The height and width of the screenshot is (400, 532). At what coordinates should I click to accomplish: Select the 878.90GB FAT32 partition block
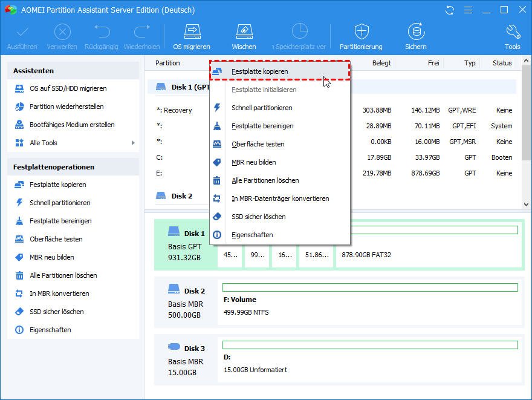point(428,245)
